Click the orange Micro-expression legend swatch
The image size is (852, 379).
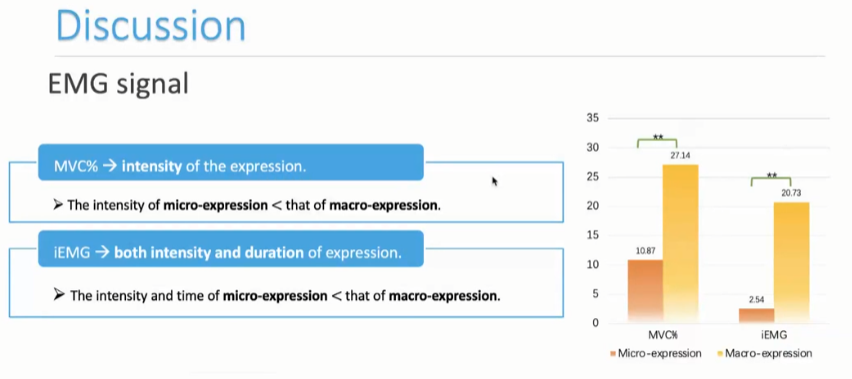pyautogui.click(x=613, y=353)
